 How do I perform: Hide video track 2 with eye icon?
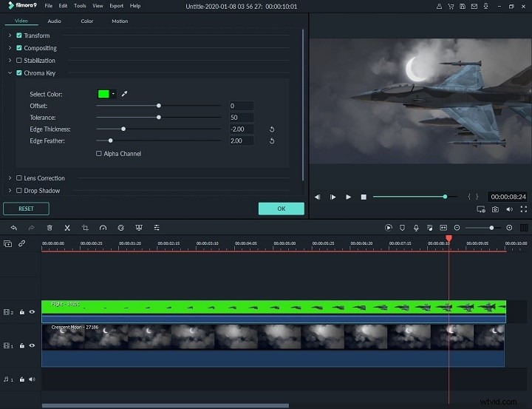32,311
